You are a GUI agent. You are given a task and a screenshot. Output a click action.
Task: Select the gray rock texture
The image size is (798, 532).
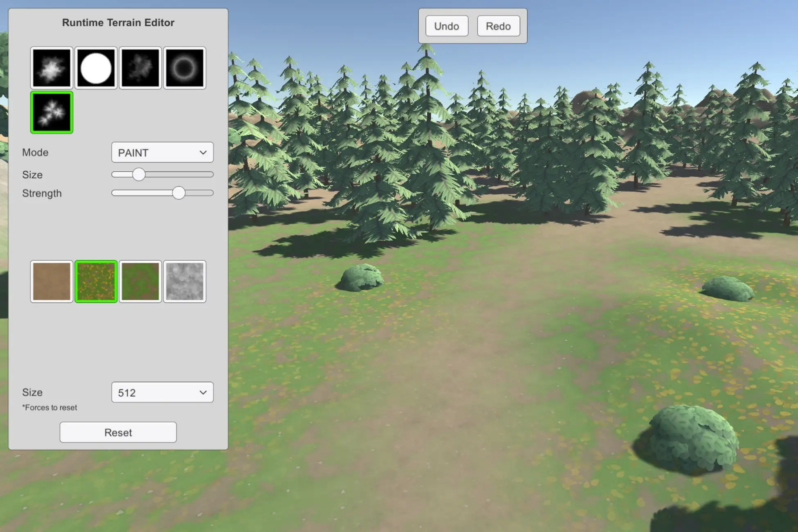coord(185,282)
